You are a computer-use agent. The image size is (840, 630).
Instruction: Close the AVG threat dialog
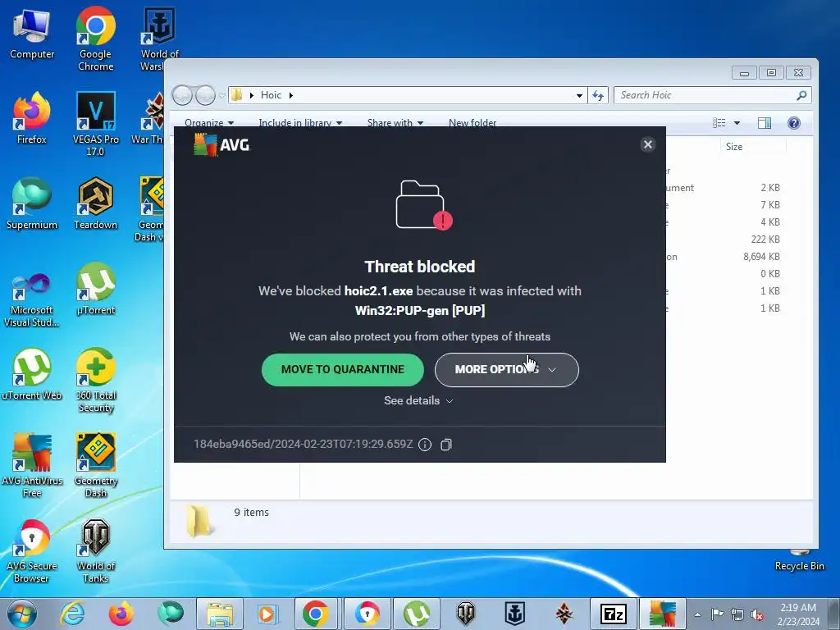click(x=648, y=144)
